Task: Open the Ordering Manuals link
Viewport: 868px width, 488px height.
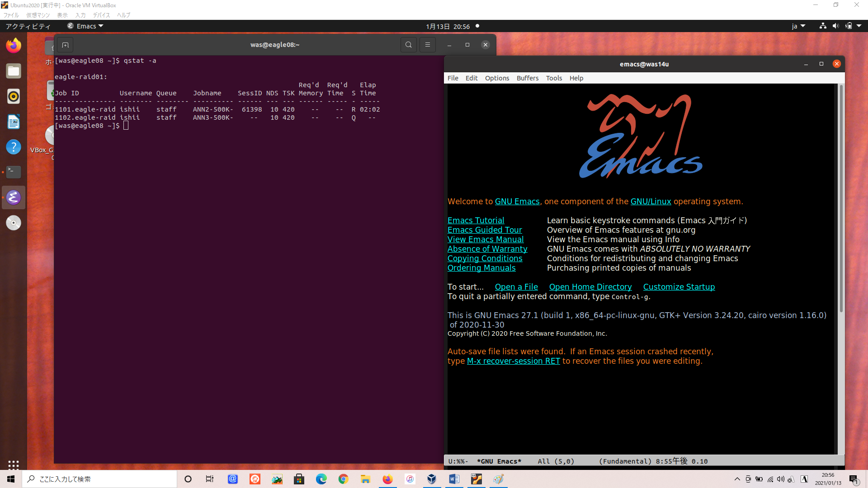Action: click(x=481, y=268)
